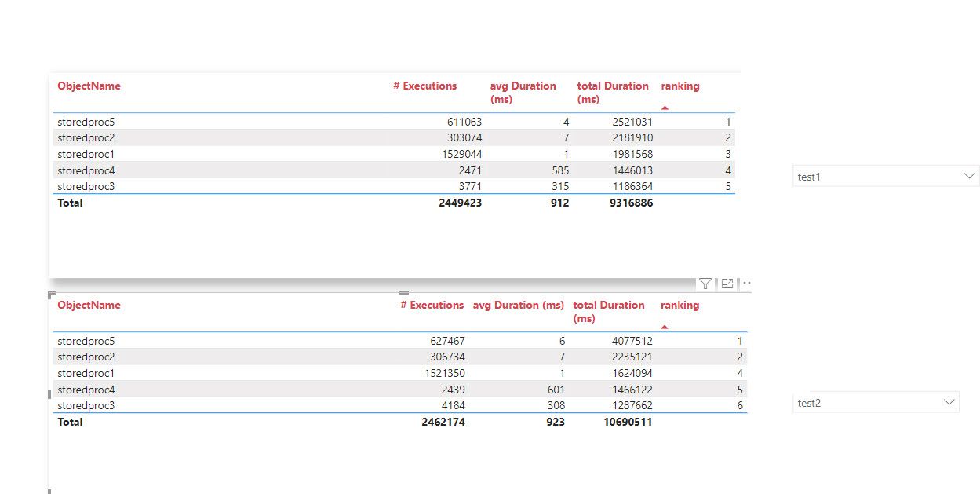The height and width of the screenshot is (494, 980).
Task: Open focus mode for the visual
Action: (x=727, y=284)
